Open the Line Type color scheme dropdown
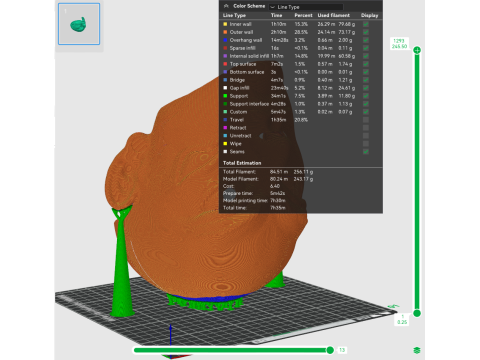Image resolution: width=480 pixels, height=360 pixels. click(x=306, y=7)
